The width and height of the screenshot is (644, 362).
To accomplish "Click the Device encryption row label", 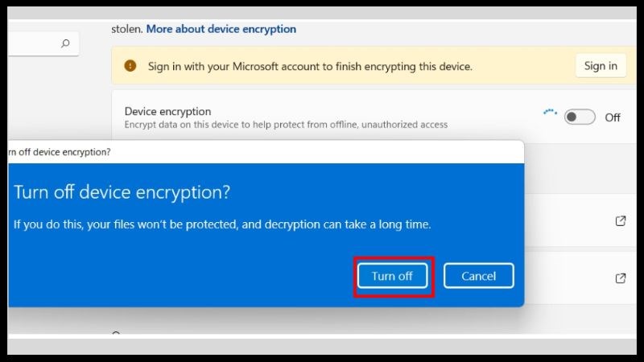I will (x=167, y=111).
